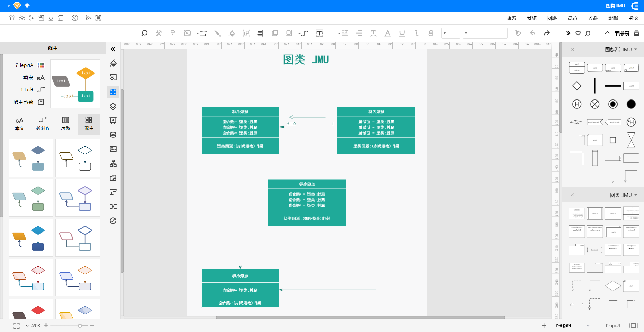Click the zoom slider handle
Image resolution: width=644 pixels, height=332 pixels.
(x=80, y=325)
